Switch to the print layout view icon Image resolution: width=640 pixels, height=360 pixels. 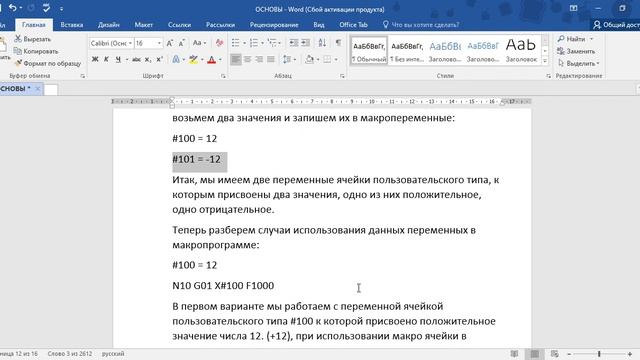pos(534,354)
